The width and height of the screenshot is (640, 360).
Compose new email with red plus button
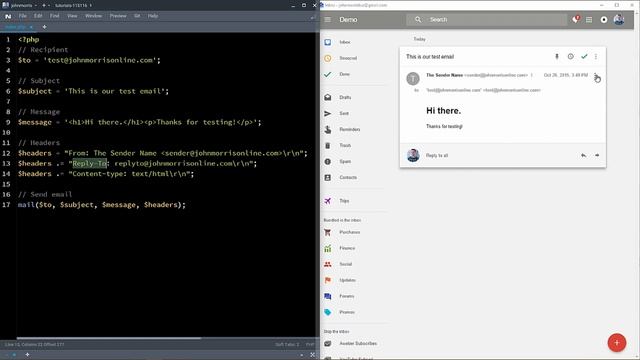[617, 343]
